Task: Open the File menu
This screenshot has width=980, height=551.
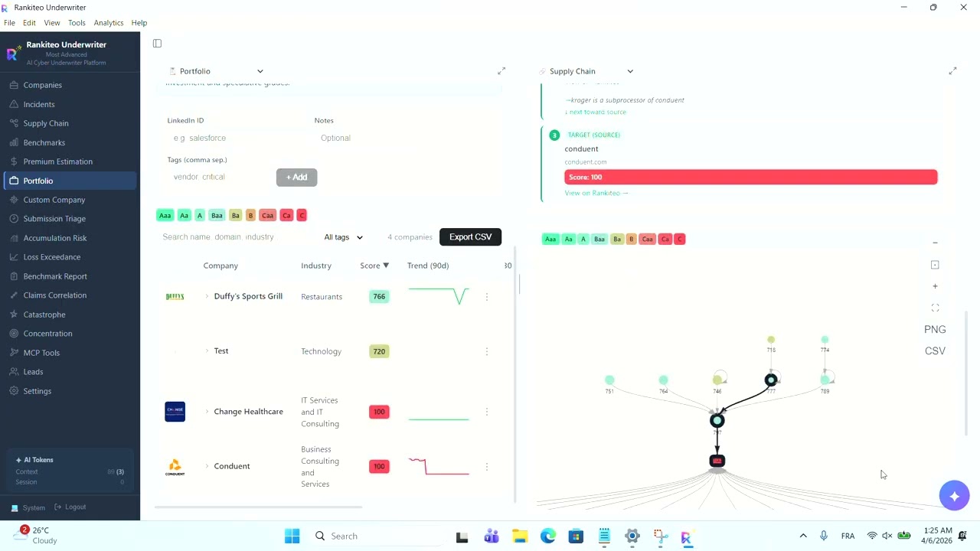Action: (x=9, y=23)
